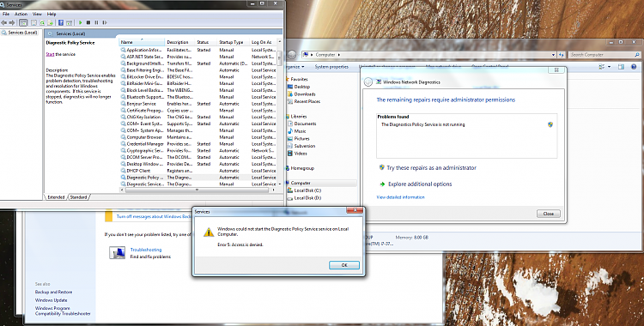The height and width of the screenshot is (326, 644).
Task: Click the shield icon beside the problem found
Action: coord(550,124)
